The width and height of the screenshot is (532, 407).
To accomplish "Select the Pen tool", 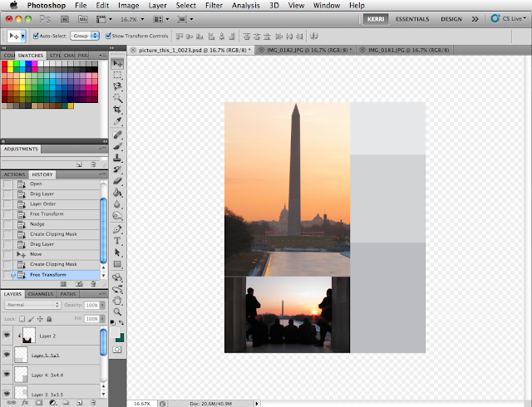I will pos(117,229).
